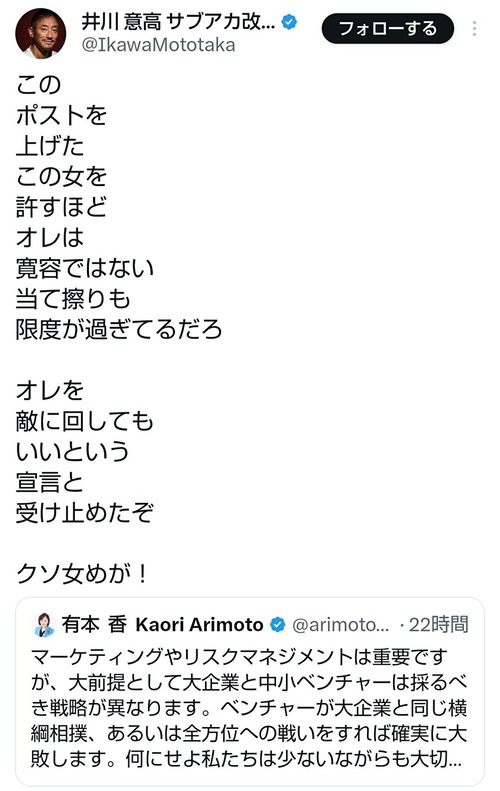This screenshot has height=791, width=500.
Task: Click the post line ポストを
Action: click(62, 116)
